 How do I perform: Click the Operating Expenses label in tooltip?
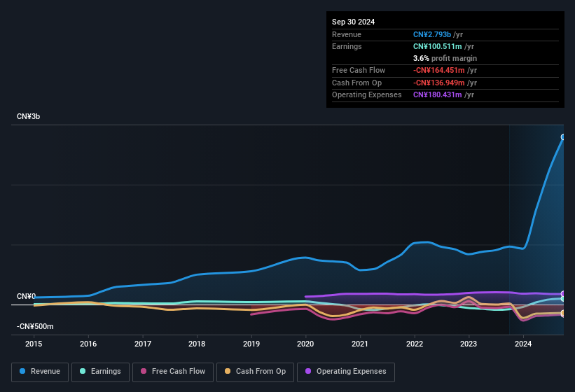click(x=367, y=94)
